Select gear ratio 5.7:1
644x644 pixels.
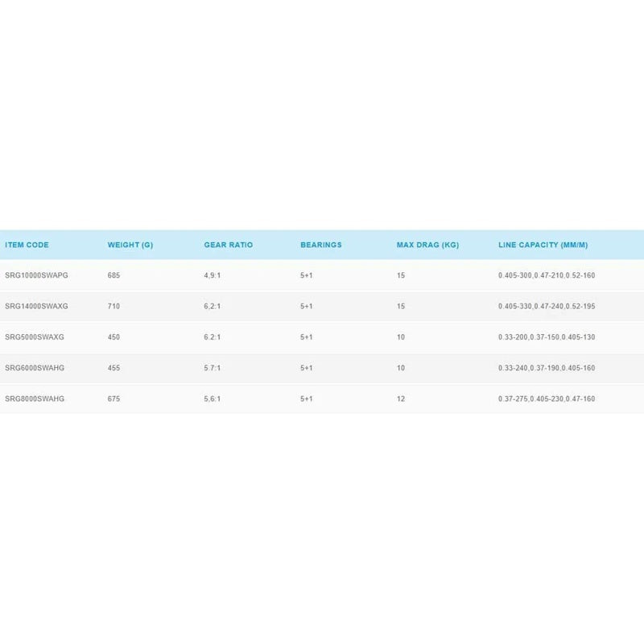click(x=213, y=368)
